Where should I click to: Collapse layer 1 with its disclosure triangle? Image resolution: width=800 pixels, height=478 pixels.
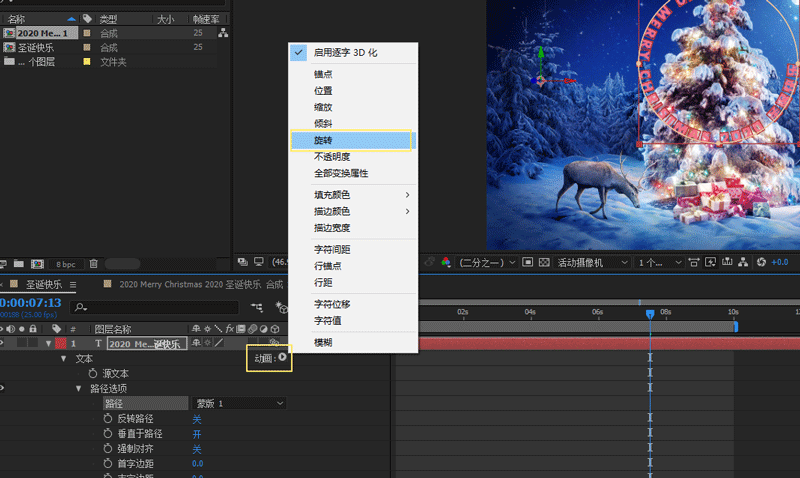[x=48, y=344]
